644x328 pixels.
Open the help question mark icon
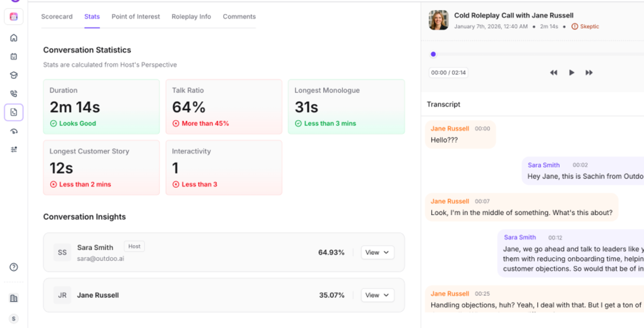coord(14,267)
